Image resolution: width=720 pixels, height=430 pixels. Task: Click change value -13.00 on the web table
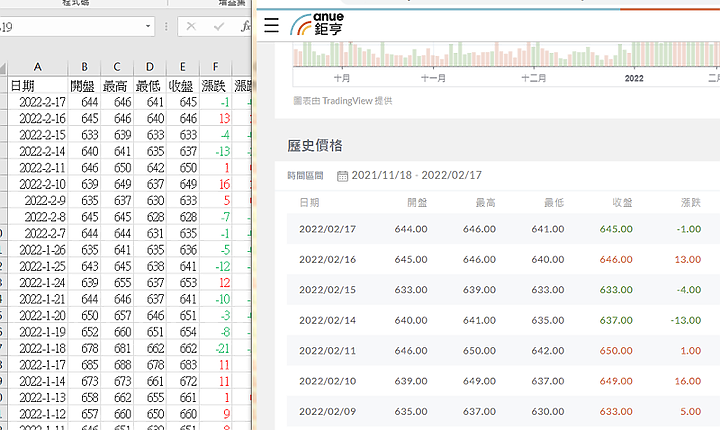686,320
